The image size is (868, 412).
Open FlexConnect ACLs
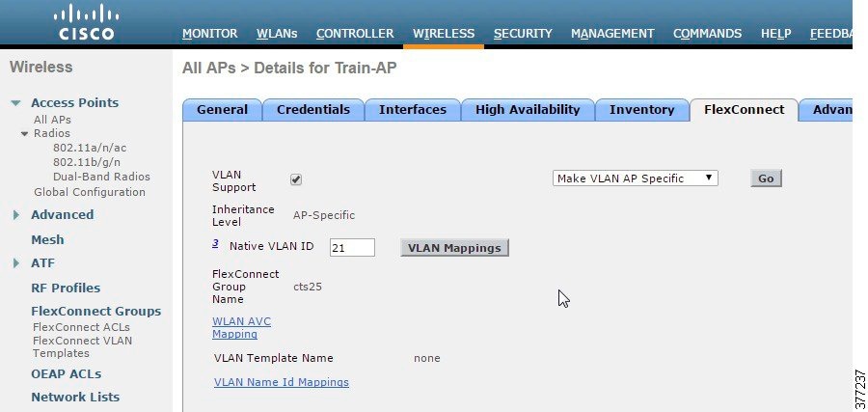click(81, 327)
